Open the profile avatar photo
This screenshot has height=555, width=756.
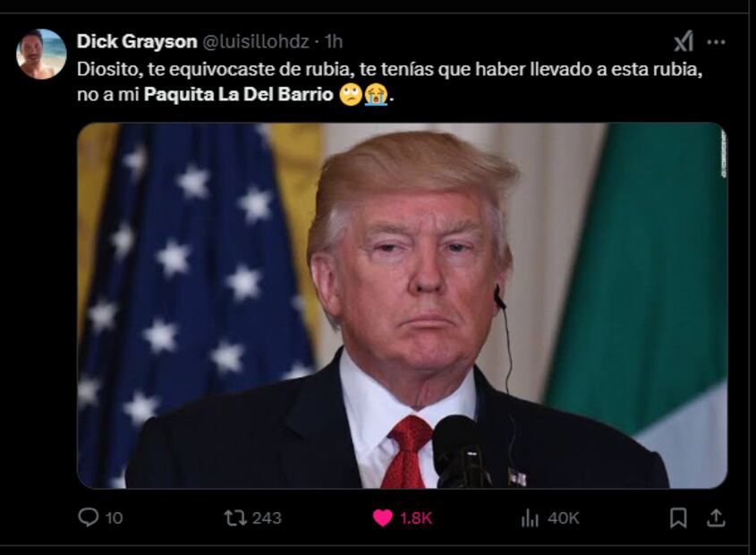coord(41,54)
